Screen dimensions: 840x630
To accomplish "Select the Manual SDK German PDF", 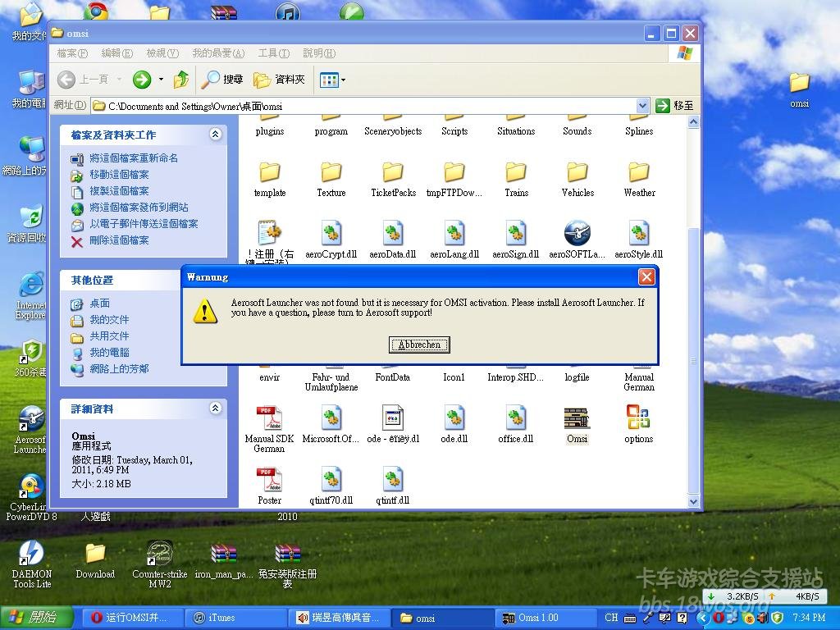I will [x=269, y=419].
